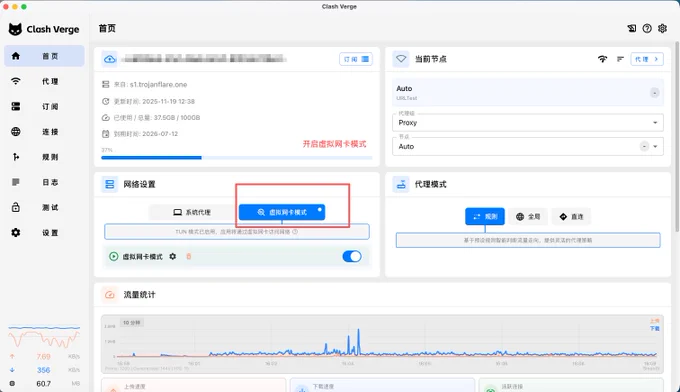Click the upload arrow icon in sidebar
This screenshot has width=680, height=392.
(x=12, y=356)
